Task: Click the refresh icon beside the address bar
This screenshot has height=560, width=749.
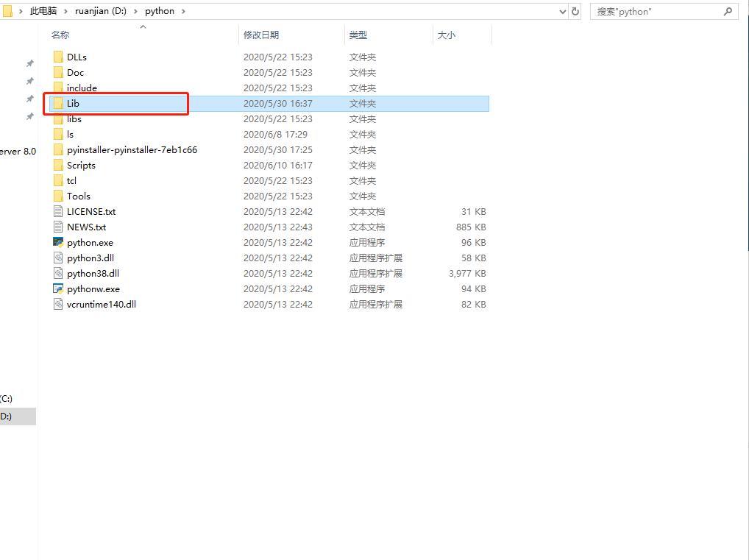Action: coord(575,11)
